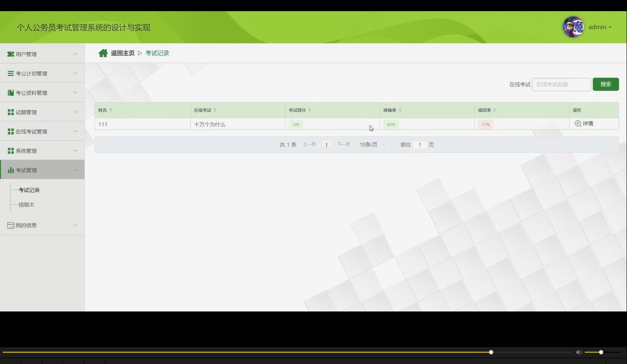The width and height of the screenshot is (627, 364).
Task: Click the 我的信息 card icon
Action: (11, 225)
